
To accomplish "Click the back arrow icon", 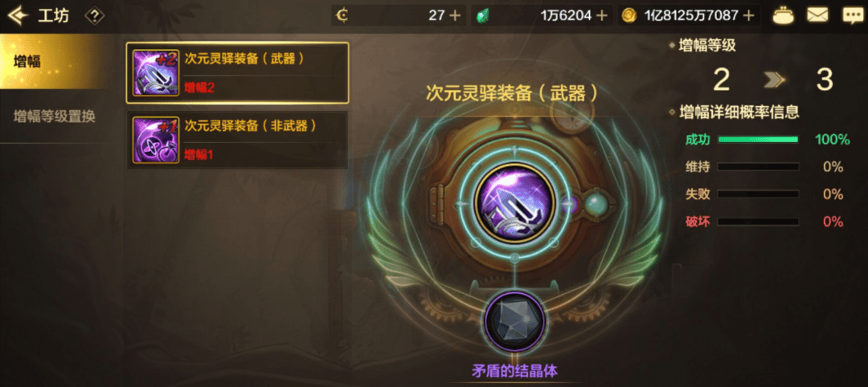I will point(18,15).
